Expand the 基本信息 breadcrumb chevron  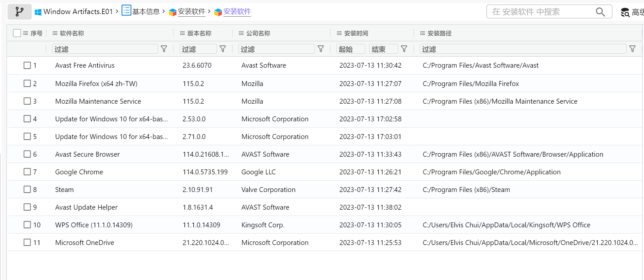tap(163, 11)
